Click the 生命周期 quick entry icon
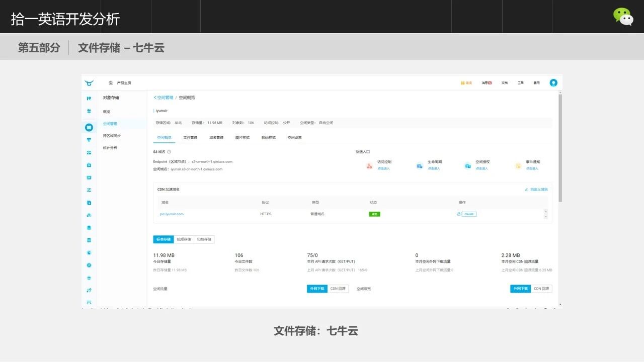The width and height of the screenshot is (644, 362). click(420, 165)
